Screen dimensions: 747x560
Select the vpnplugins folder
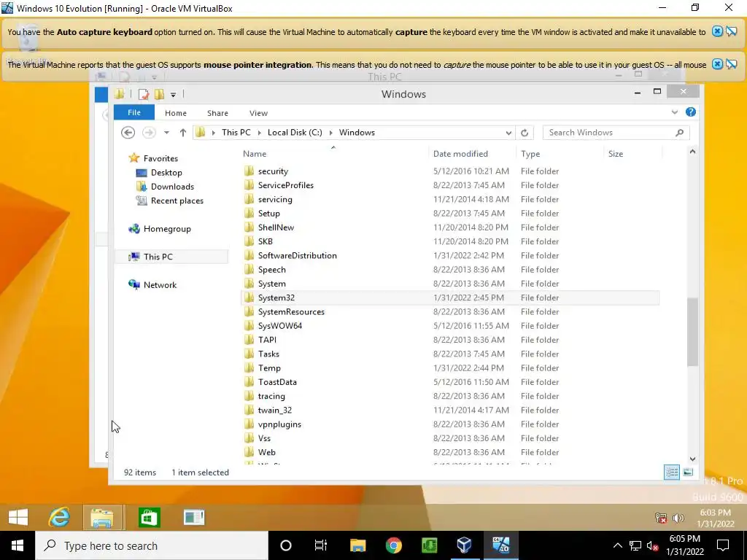(279, 424)
